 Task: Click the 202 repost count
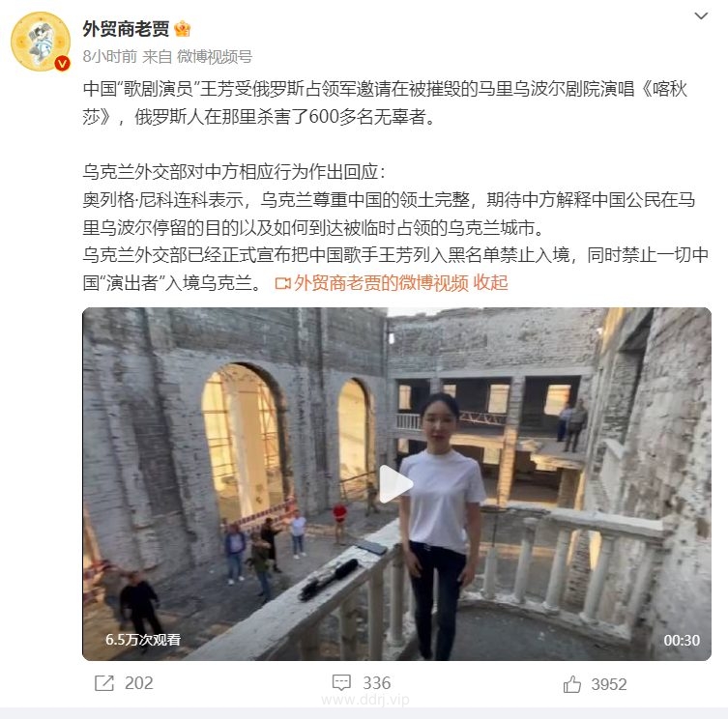pos(139,683)
